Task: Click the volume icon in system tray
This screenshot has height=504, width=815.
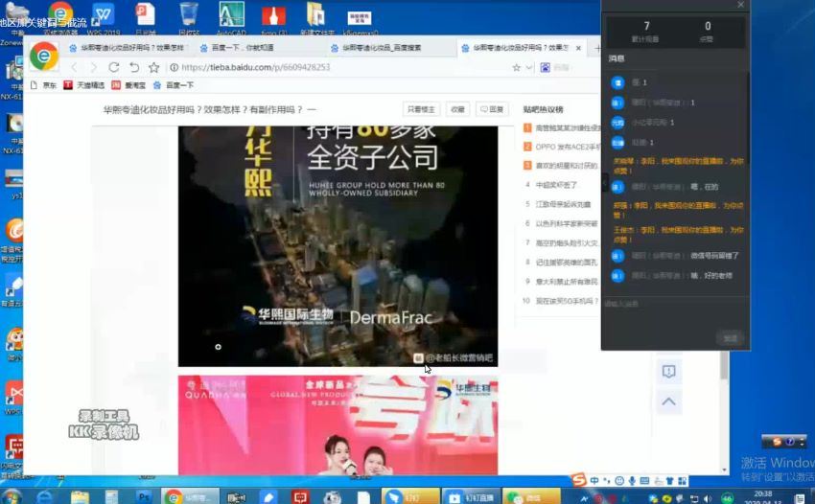Action: point(708,499)
